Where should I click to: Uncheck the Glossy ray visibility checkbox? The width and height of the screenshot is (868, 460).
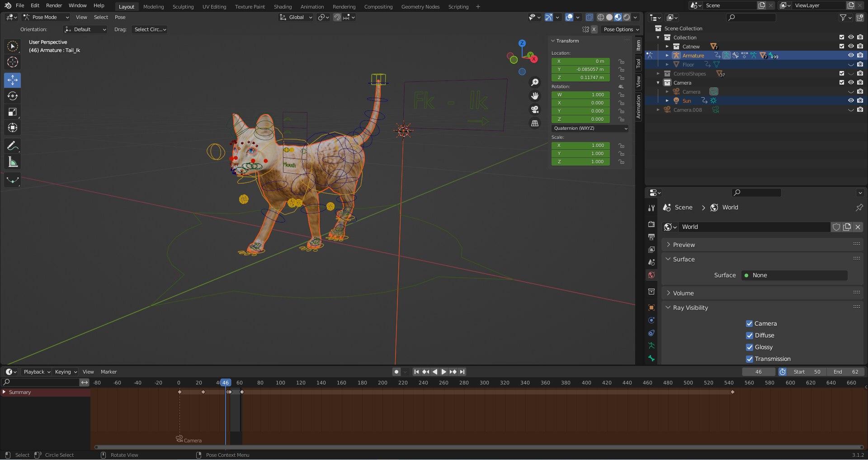click(x=749, y=347)
